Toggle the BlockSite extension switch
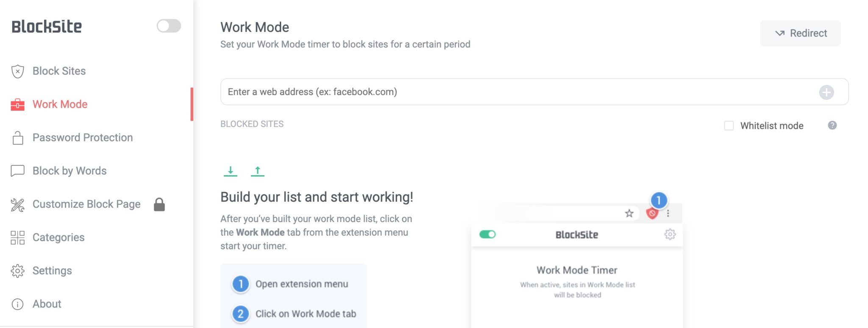The width and height of the screenshot is (868, 328). pos(168,26)
